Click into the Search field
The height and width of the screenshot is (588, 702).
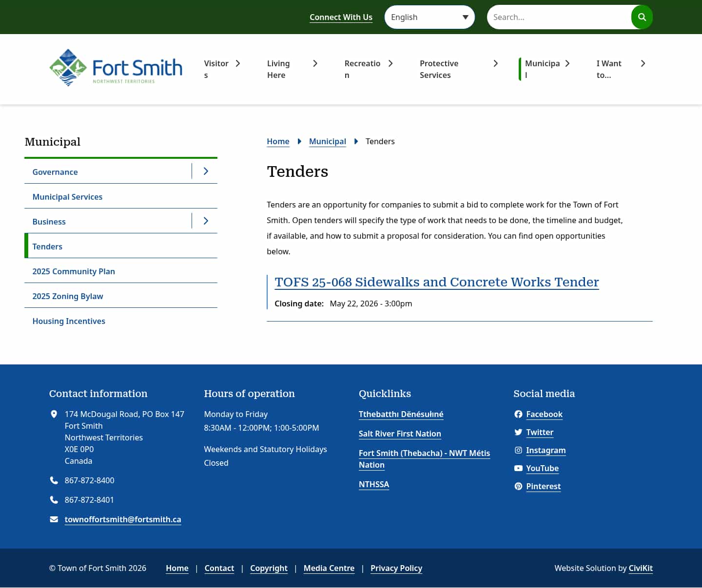click(x=559, y=17)
